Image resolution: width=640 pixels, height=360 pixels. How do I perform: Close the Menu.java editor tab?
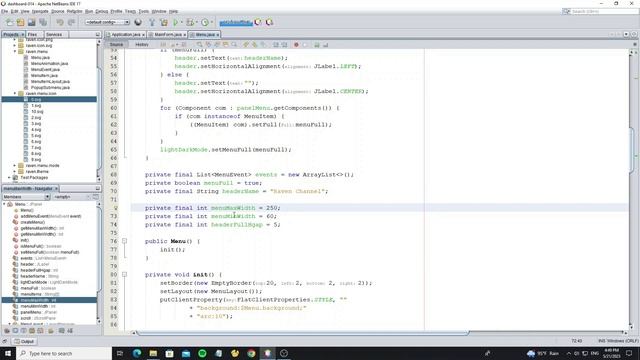(x=218, y=35)
